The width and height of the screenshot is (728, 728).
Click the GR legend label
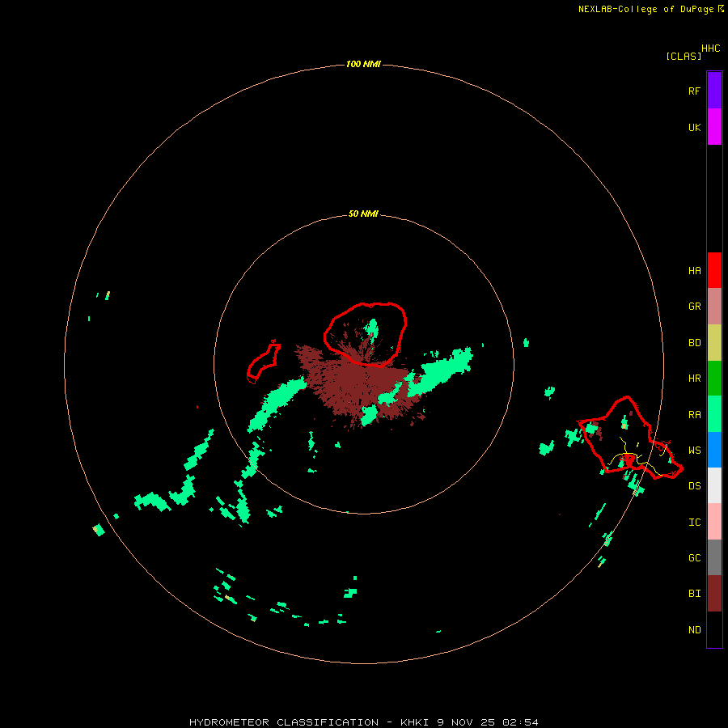(694, 307)
